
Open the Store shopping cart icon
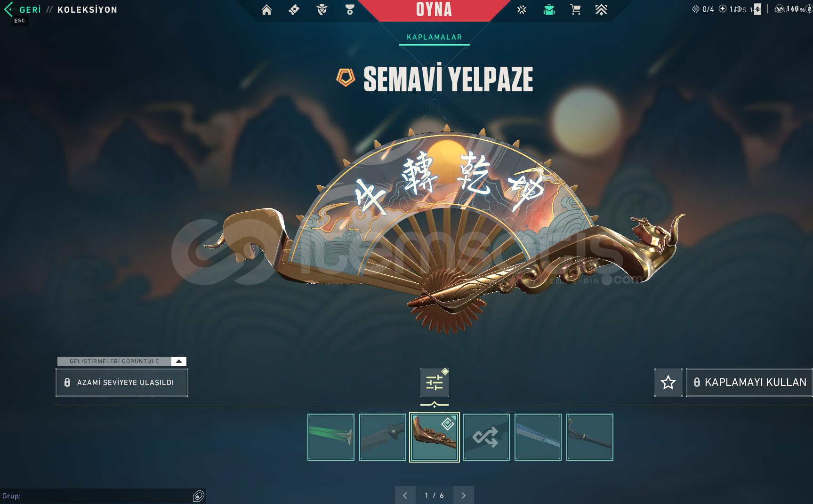point(575,10)
